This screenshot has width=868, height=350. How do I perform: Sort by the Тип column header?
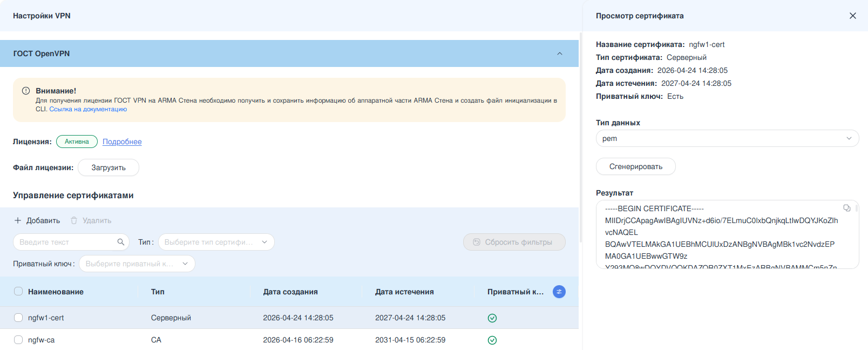pyautogui.click(x=158, y=292)
